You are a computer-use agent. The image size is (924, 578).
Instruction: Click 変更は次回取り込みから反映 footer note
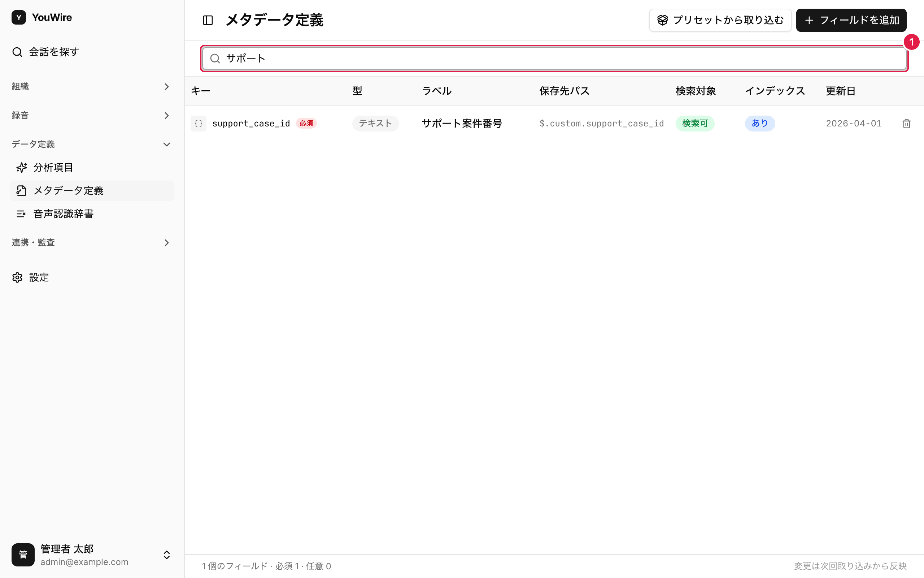click(x=850, y=566)
